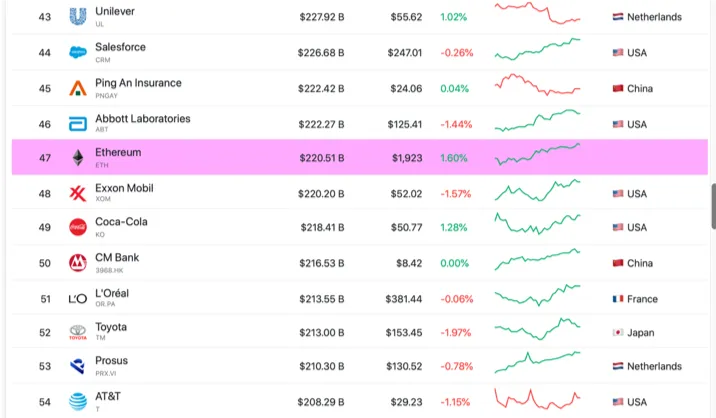The height and width of the screenshot is (418, 716).
Task: Click the page vertical scrollbar thumb
Action: [713, 206]
